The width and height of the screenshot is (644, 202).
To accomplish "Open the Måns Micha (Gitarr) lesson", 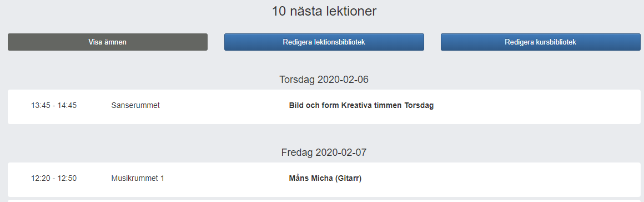I will click(325, 179).
